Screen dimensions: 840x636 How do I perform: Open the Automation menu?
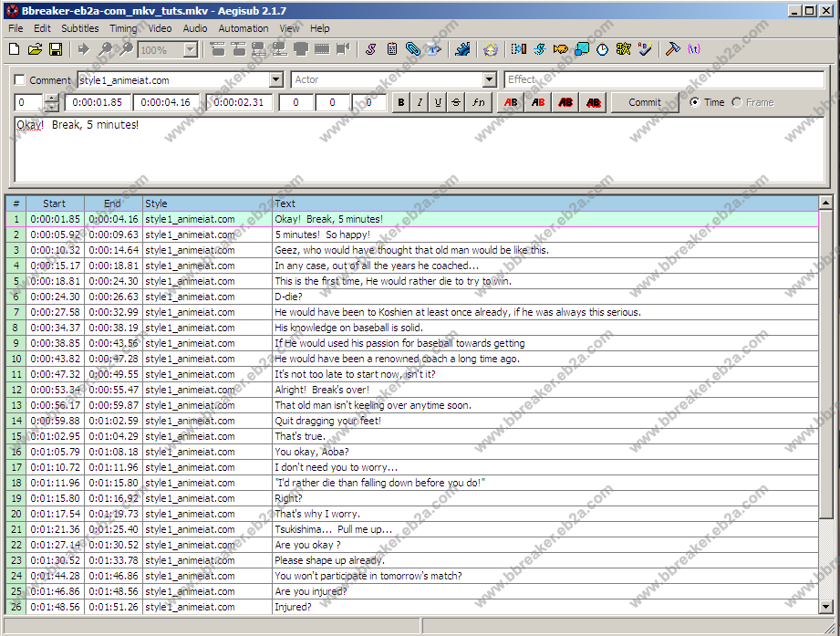pos(243,28)
